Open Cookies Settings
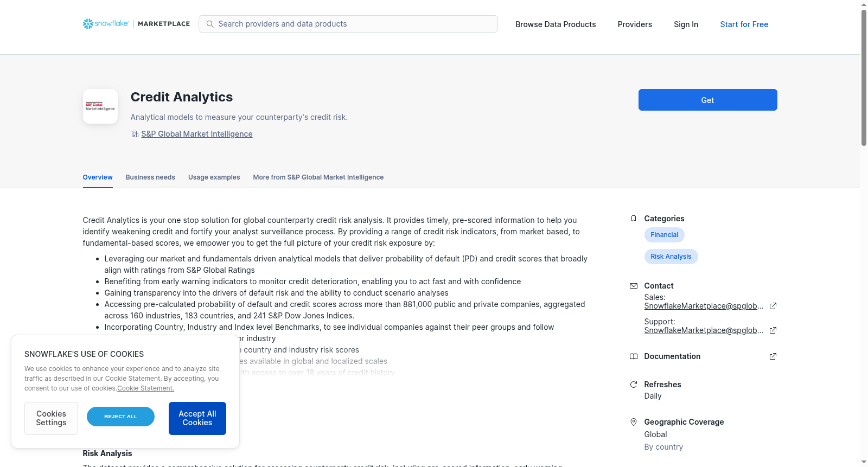 coord(51,418)
